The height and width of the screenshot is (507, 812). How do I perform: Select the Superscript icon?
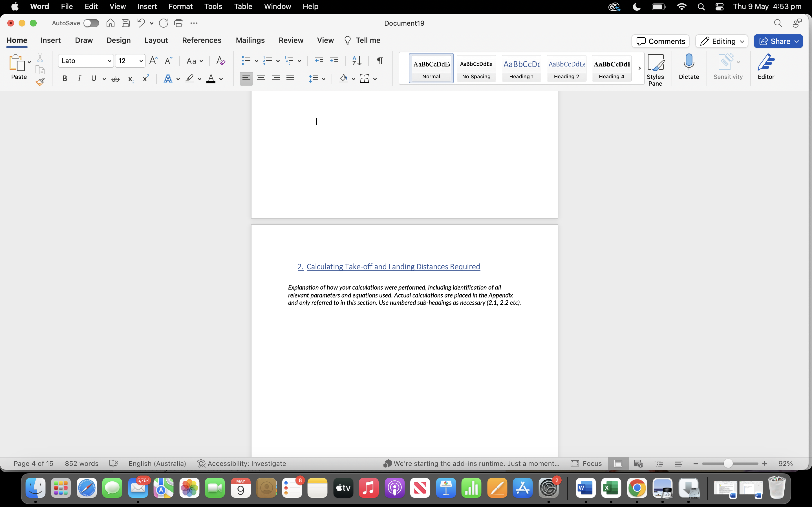(145, 79)
